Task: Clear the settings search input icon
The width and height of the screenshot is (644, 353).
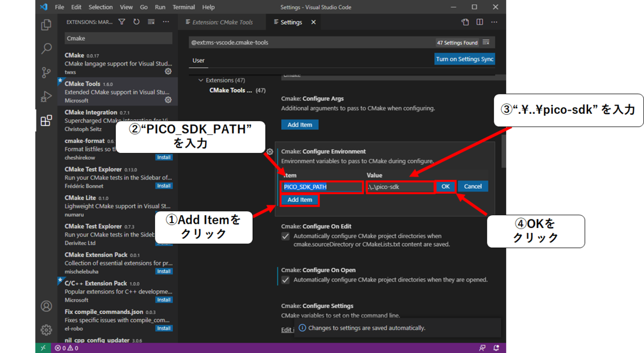Action: [x=486, y=42]
